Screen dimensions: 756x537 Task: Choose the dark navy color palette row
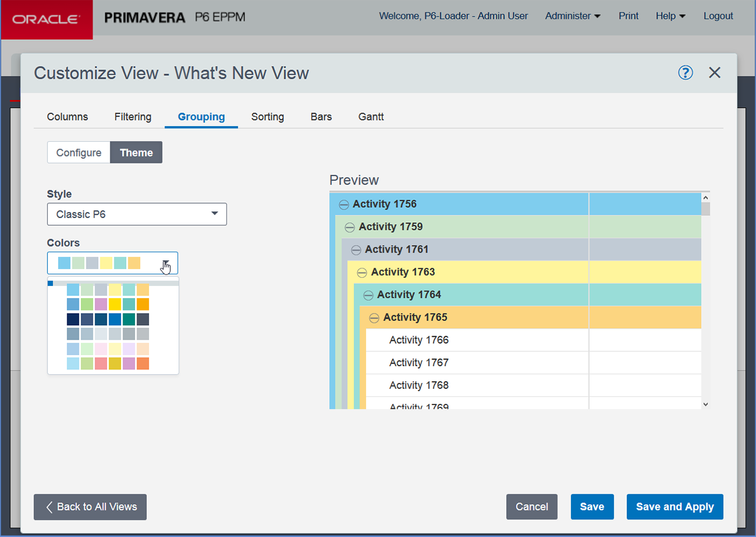(x=108, y=319)
